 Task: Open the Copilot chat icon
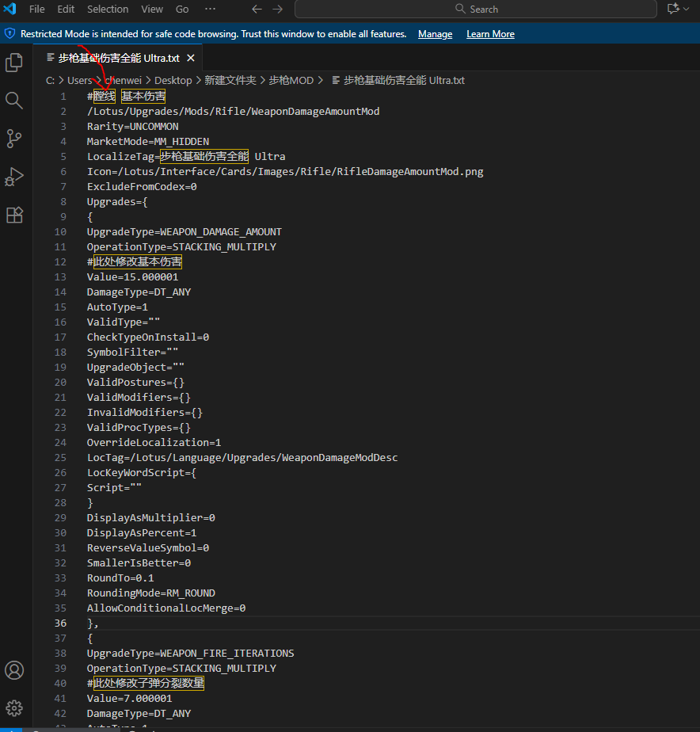(673, 10)
